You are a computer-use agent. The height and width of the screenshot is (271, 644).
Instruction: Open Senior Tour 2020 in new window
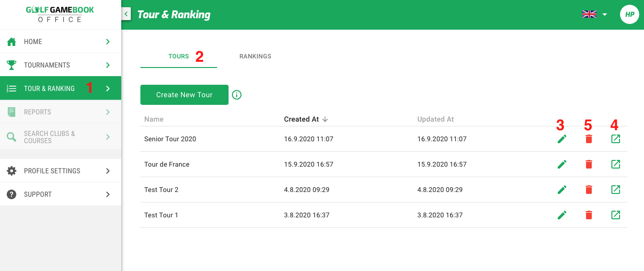point(616,139)
